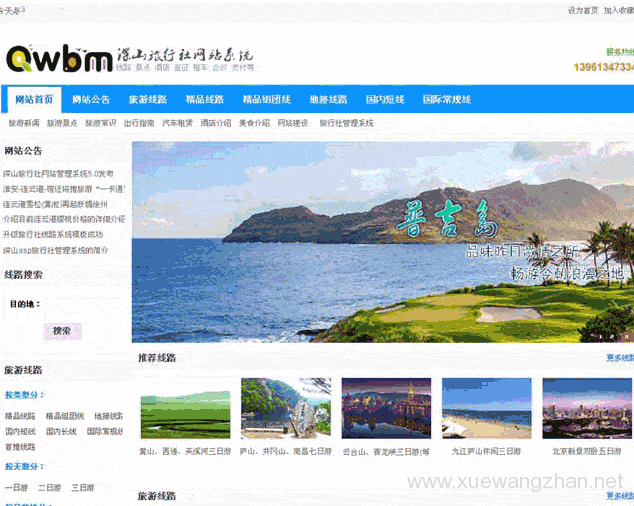
Task: Open 更多线路 next to 推荐线路
Action: pyautogui.click(x=619, y=358)
